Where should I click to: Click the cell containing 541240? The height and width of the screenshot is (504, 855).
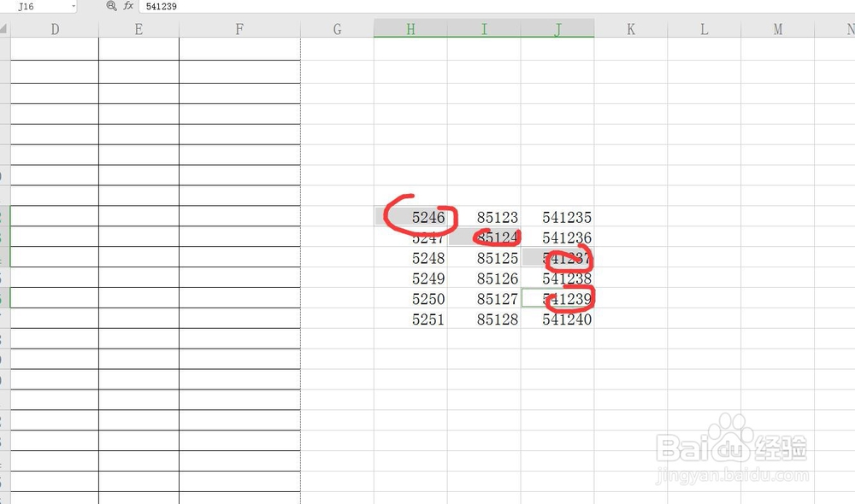point(557,318)
